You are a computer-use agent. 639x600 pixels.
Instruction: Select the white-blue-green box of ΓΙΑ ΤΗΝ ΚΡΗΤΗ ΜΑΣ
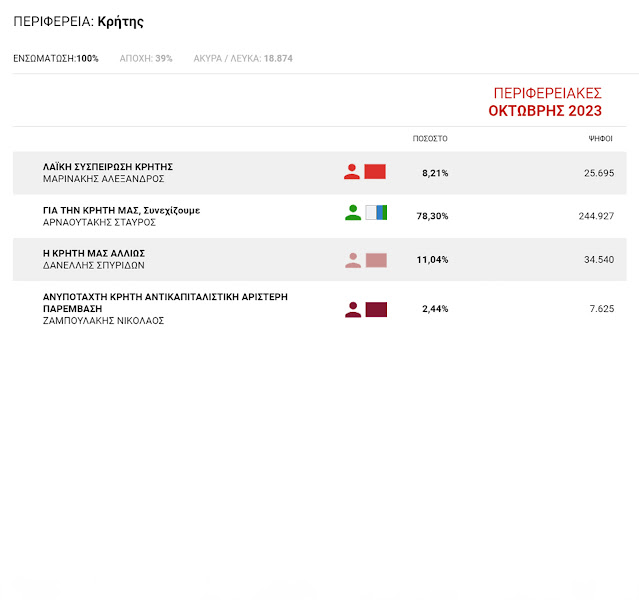pyautogui.click(x=376, y=212)
